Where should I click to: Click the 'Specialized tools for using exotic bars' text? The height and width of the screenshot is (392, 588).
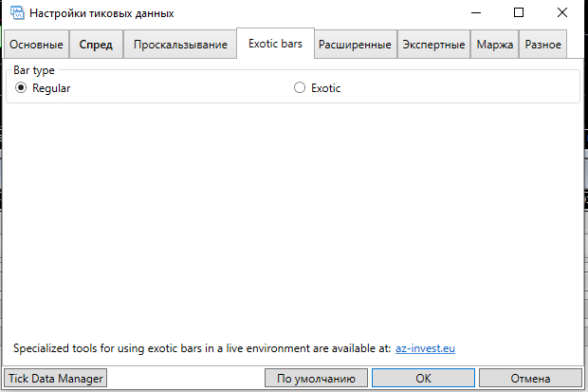[x=202, y=348]
